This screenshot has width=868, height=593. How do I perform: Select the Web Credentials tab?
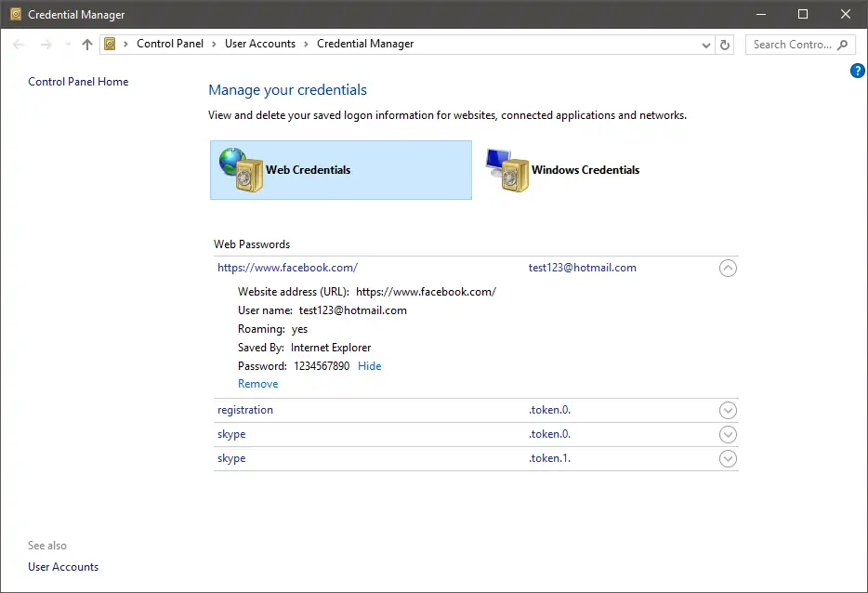[x=341, y=170]
